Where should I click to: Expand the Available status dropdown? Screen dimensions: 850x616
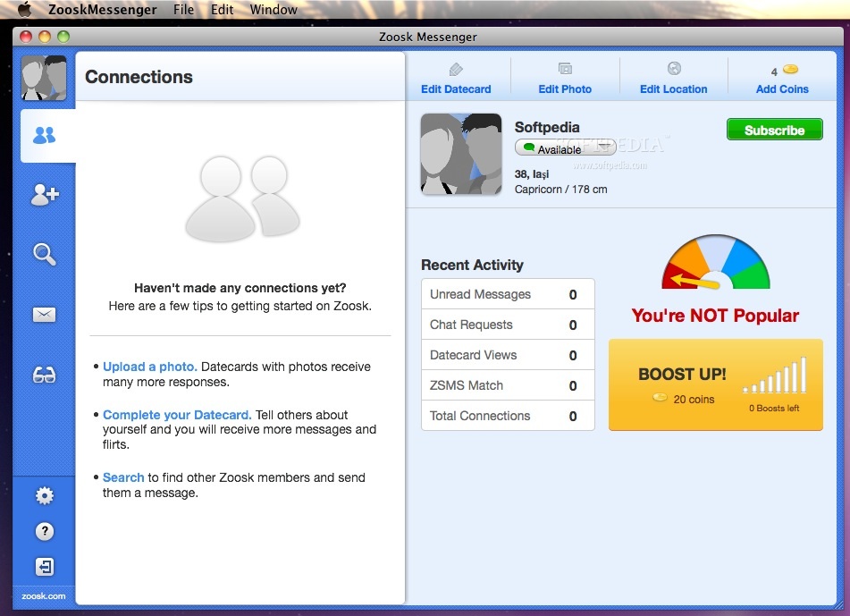(566, 148)
